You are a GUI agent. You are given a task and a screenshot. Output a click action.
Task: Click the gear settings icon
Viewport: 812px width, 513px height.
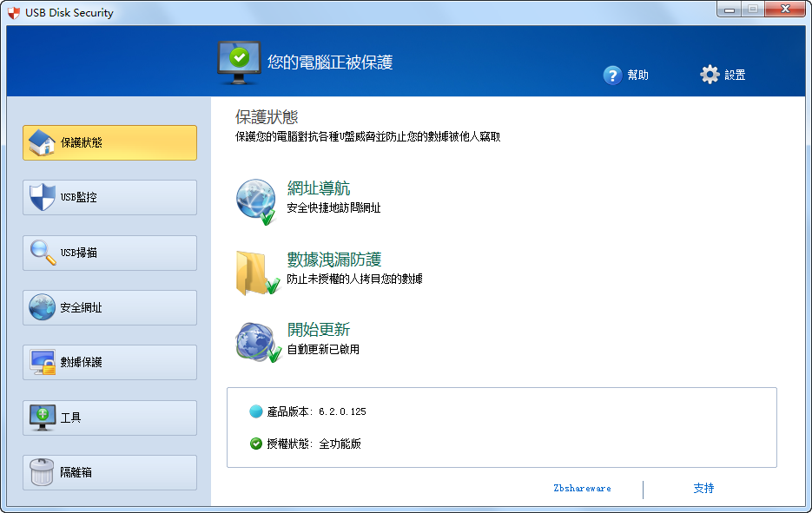click(x=710, y=75)
